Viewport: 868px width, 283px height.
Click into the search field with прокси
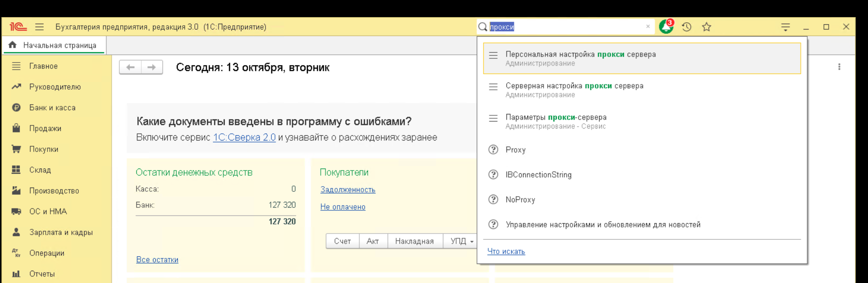(565, 27)
